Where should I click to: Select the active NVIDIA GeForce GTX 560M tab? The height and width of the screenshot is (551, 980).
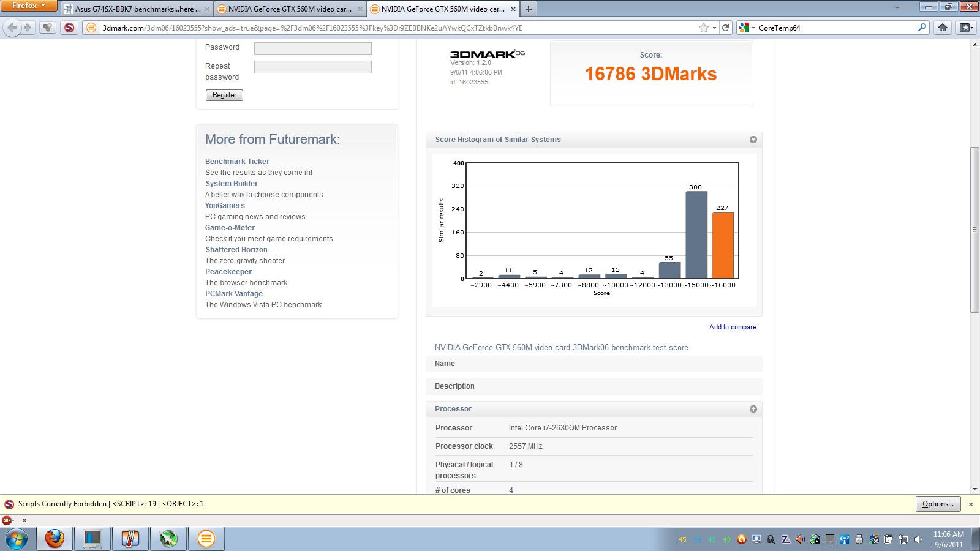pos(443,9)
